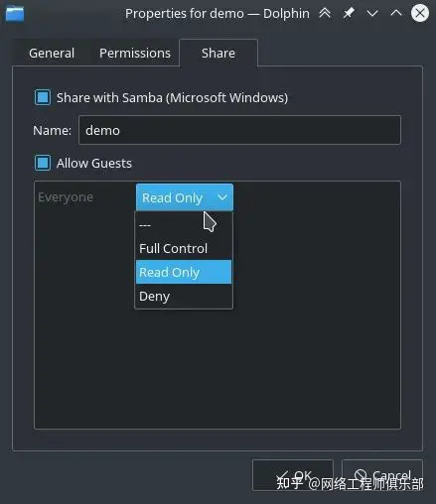Select the Share tab

(x=218, y=53)
